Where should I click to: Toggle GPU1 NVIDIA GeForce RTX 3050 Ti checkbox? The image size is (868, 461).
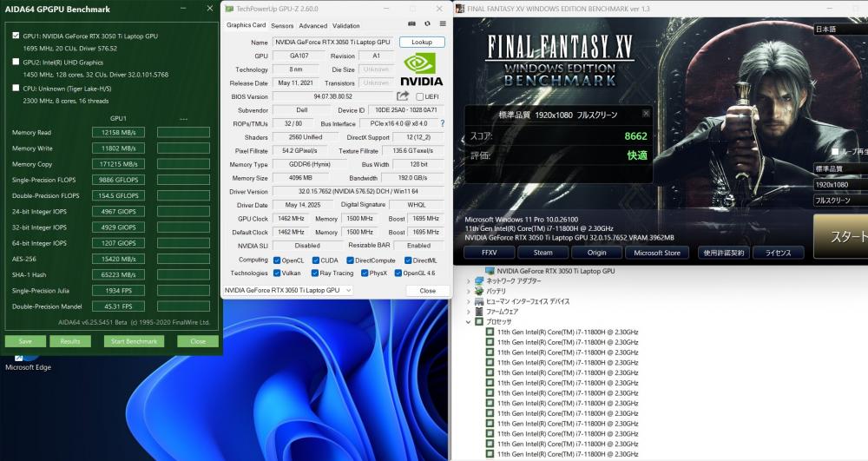click(16, 36)
